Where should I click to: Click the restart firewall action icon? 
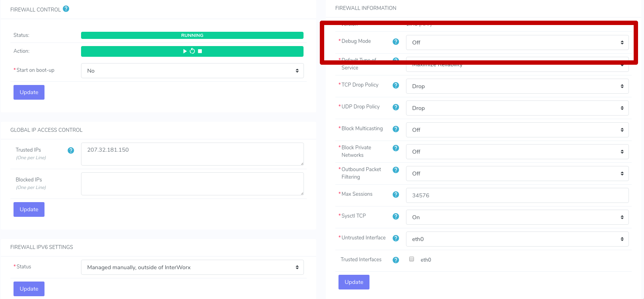[192, 51]
